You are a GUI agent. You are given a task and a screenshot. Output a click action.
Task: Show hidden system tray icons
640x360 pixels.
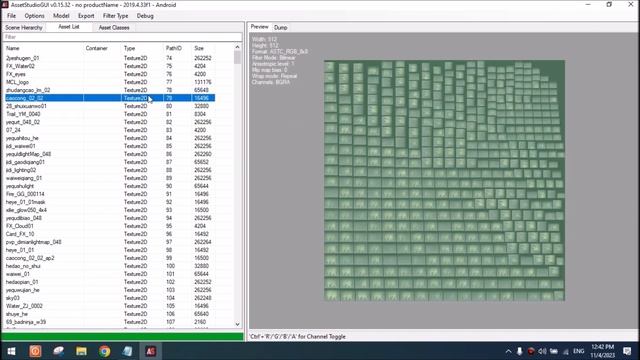click(508, 351)
